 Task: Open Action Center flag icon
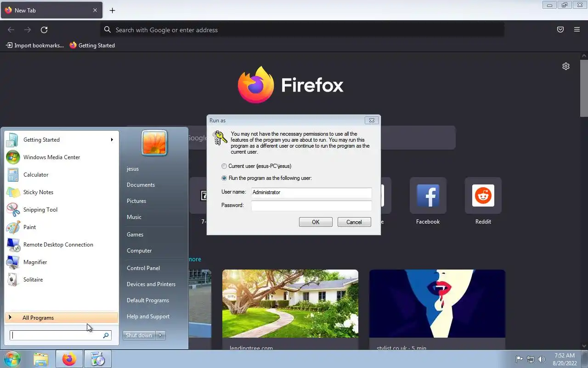(519, 359)
